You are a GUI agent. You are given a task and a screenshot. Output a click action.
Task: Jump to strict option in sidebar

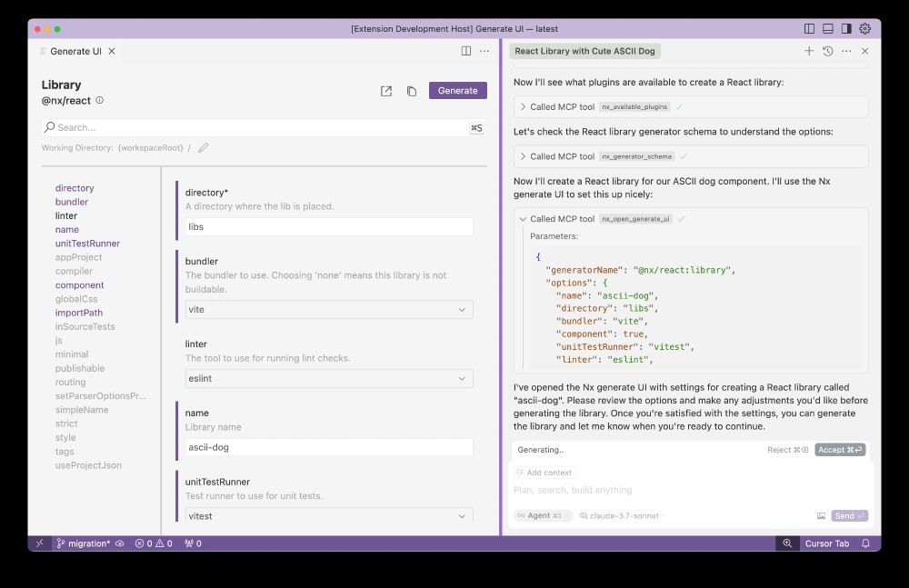coord(66,424)
